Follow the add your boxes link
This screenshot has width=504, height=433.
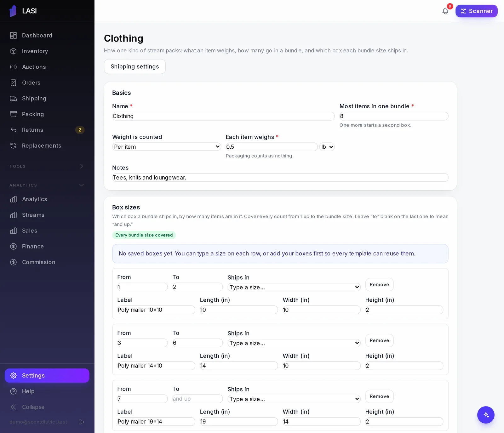click(x=291, y=254)
